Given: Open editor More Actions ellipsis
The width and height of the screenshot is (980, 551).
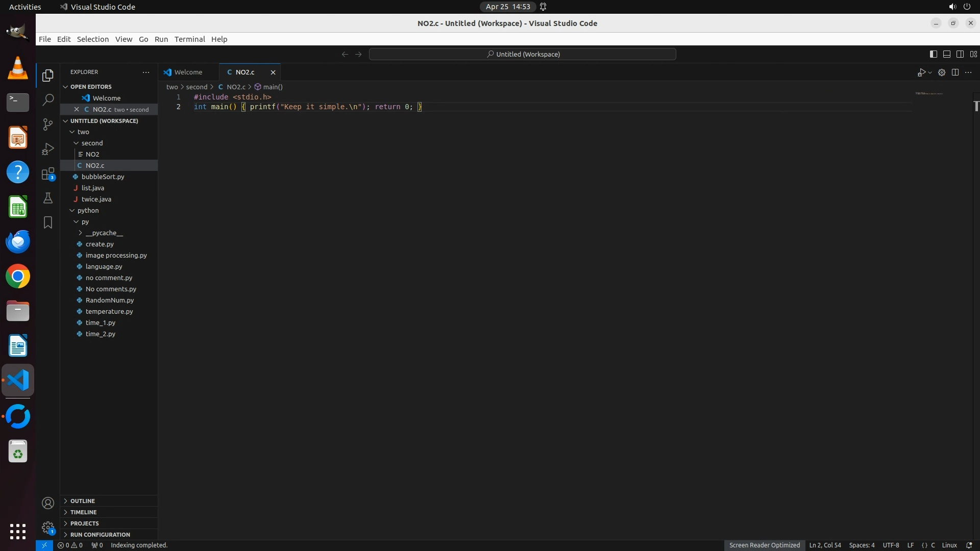Looking at the screenshot, I should pos(968,72).
